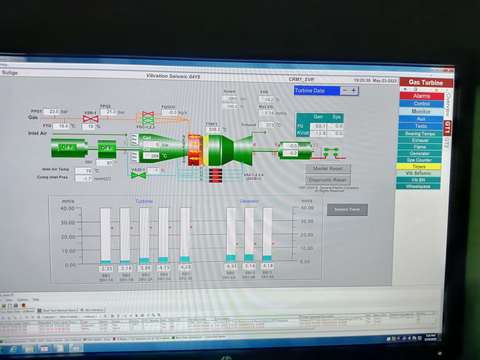Open the Control screen button
The width and height of the screenshot is (480, 360).
421,104
